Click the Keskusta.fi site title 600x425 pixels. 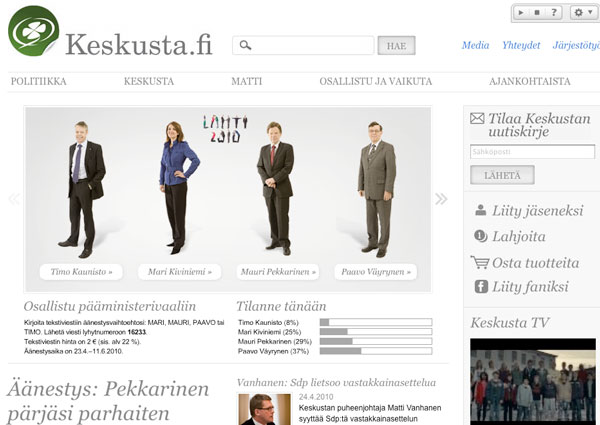pyautogui.click(x=139, y=45)
